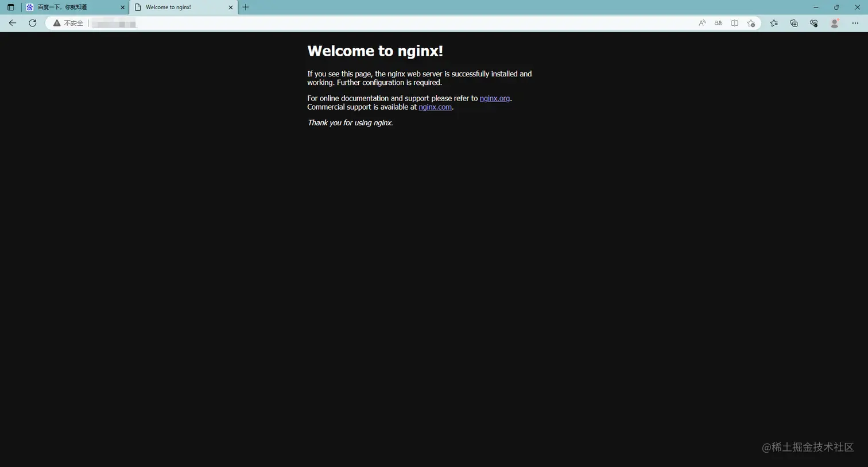This screenshot has width=868, height=467.
Task: Open the translate page icon
Action: (718, 23)
